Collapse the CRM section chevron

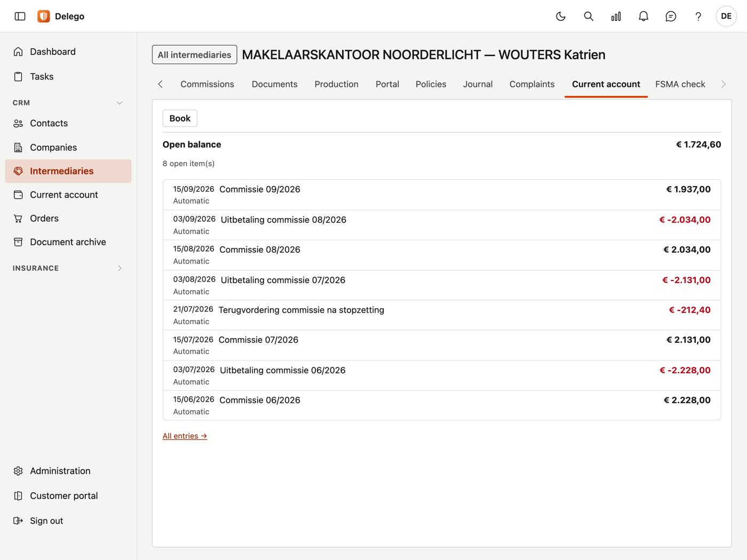pyautogui.click(x=120, y=103)
